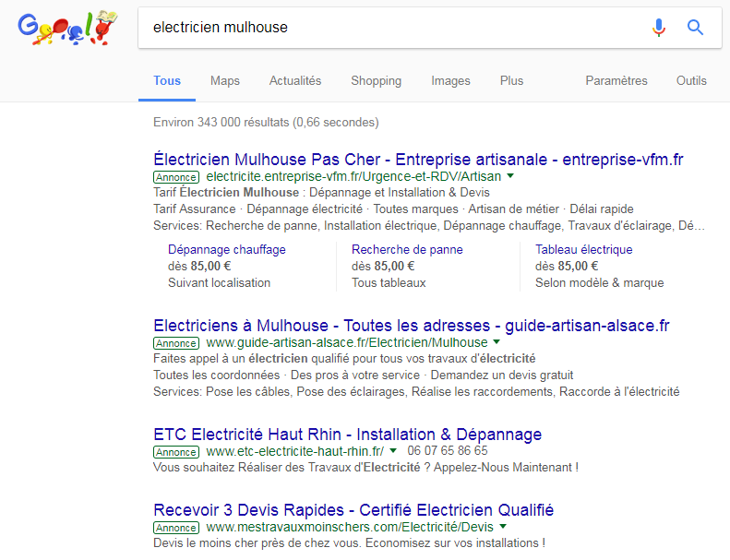730x560 pixels.
Task: Open the 'Dépannage chauffage' sitelink
Action: coord(227,249)
